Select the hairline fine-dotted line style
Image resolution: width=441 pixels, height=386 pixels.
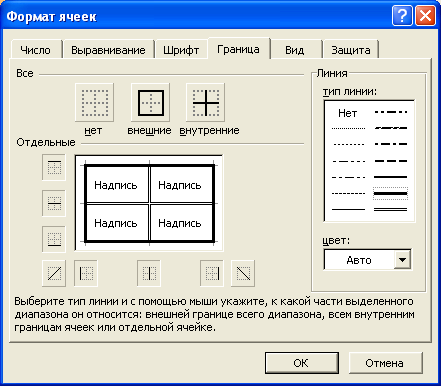(349, 128)
